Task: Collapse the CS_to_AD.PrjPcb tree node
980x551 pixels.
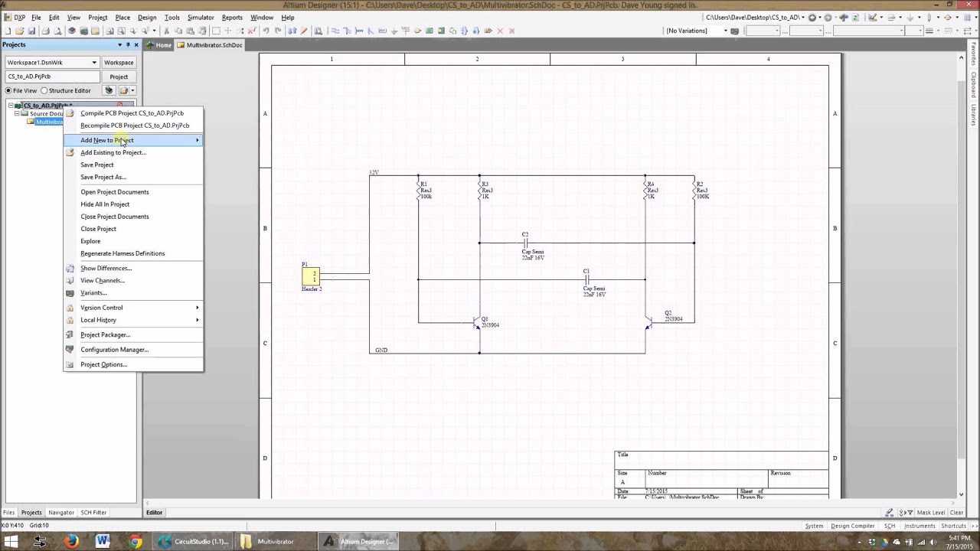Action: pyautogui.click(x=10, y=106)
